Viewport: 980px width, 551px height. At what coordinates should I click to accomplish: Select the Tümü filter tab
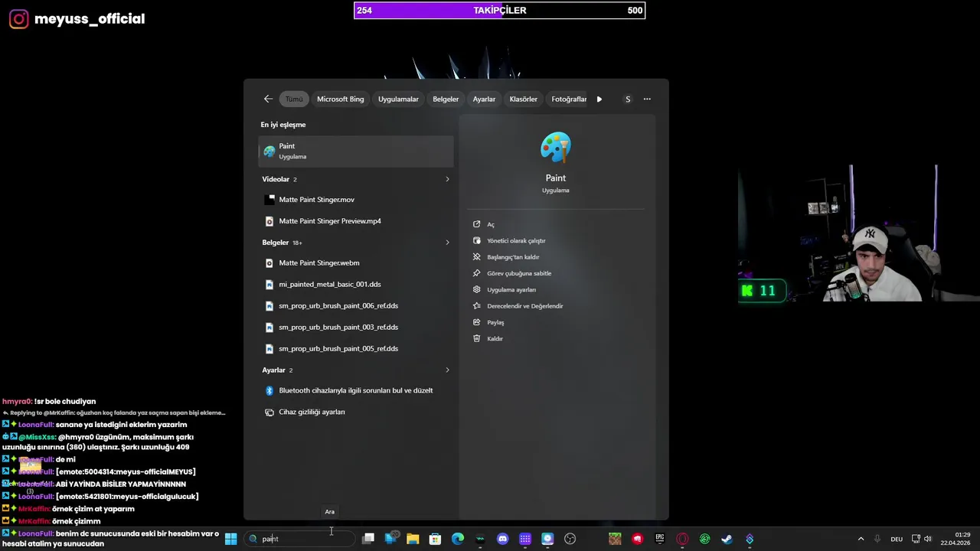tap(294, 99)
